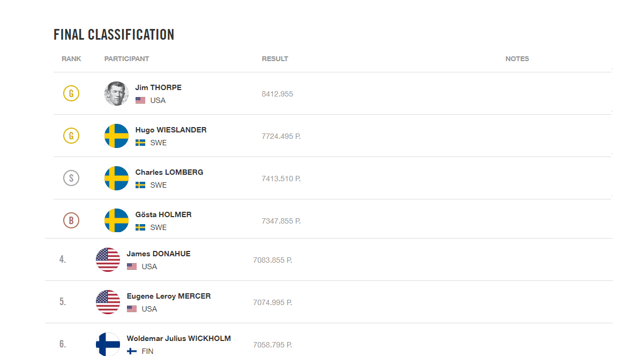Screen dimensions: 644x356
Task: Click Hugo Wieslander's gold medal icon
Action: (71, 136)
